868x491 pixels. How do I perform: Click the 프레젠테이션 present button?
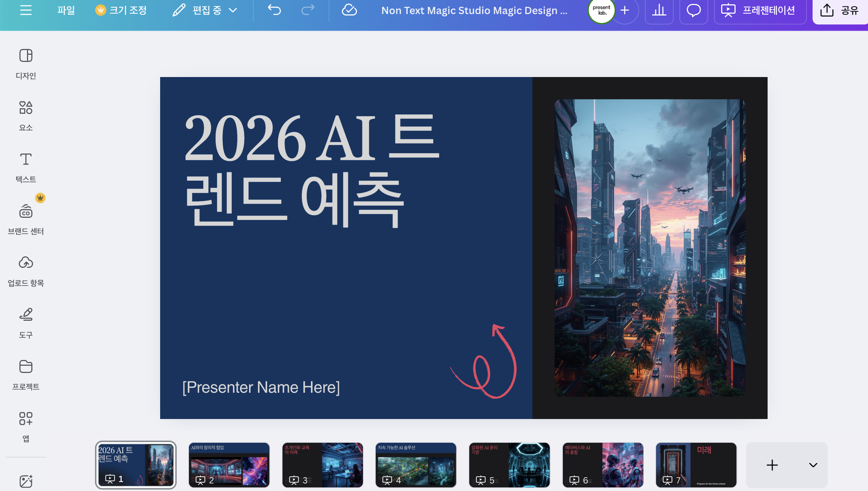point(759,10)
